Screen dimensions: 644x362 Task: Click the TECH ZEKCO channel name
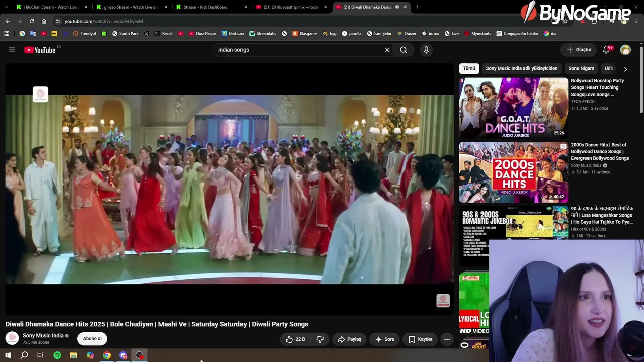tap(583, 102)
